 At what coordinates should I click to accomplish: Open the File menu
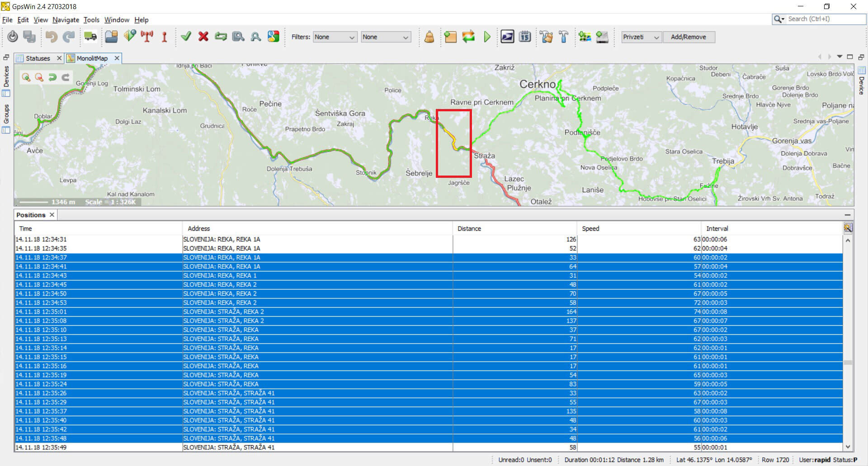7,20
